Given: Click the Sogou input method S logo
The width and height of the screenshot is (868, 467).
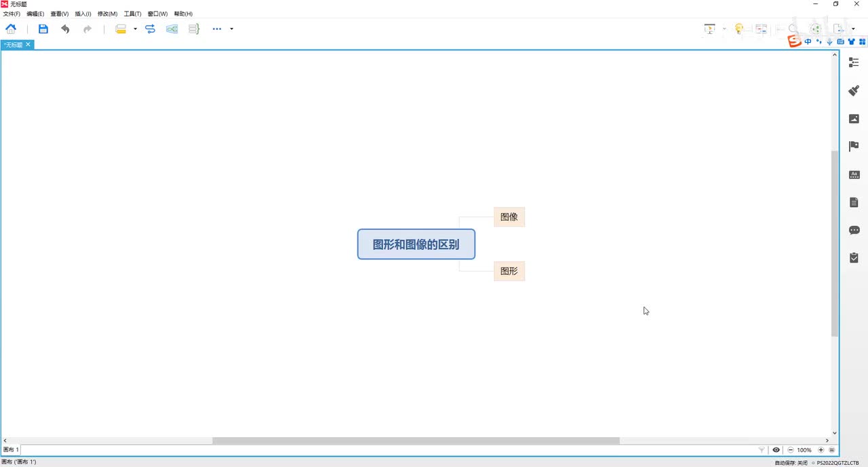Looking at the screenshot, I should (x=794, y=42).
